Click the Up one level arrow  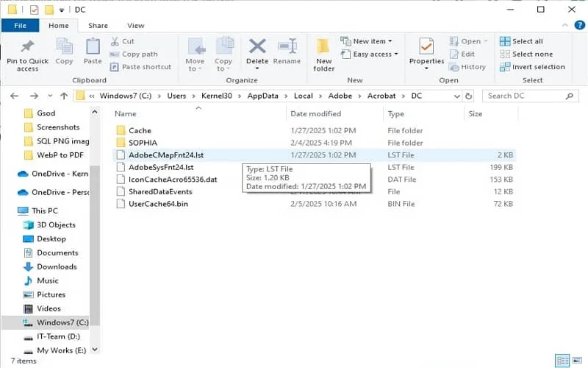(x=64, y=96)
